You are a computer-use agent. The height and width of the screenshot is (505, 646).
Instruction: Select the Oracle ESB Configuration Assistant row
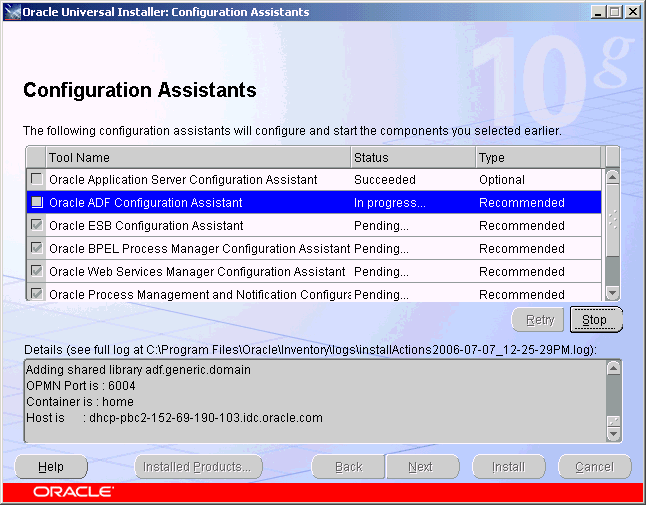pos(314,225)
